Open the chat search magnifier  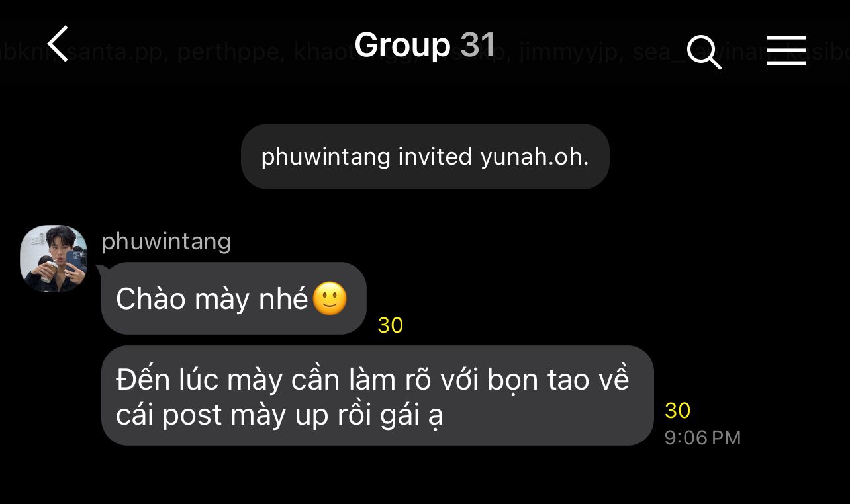pos(704,52)
